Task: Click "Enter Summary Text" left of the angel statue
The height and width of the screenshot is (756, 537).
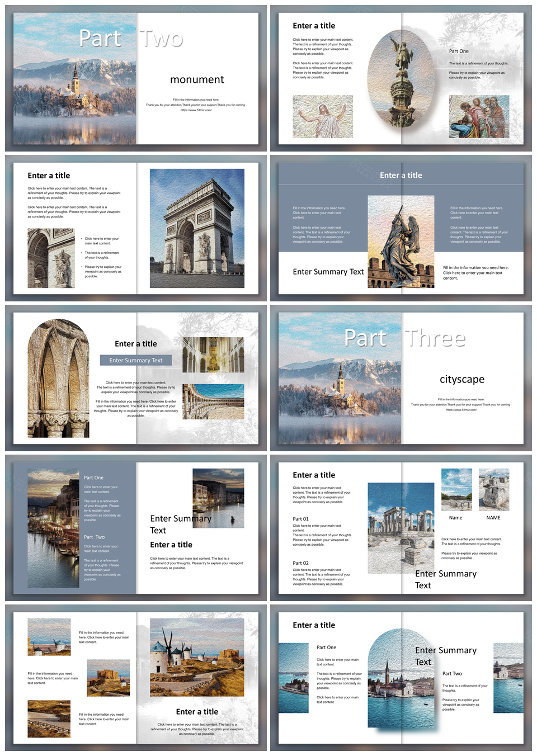Action: click(328, 272)
